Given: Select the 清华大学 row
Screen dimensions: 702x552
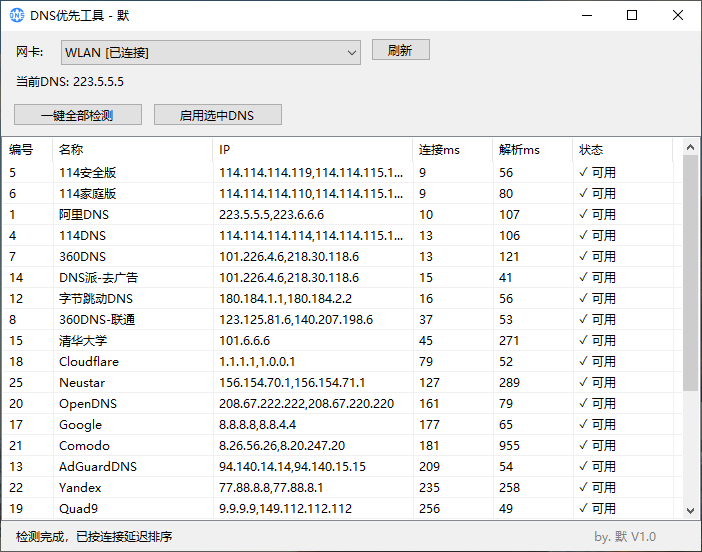Looking at the screenshot, I should tap(342, 341).
